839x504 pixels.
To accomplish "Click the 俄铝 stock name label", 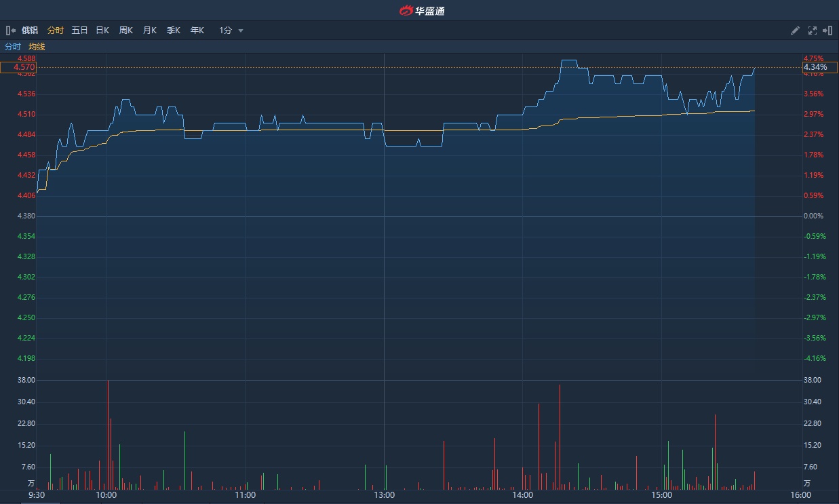I will (x=30, y=31).
